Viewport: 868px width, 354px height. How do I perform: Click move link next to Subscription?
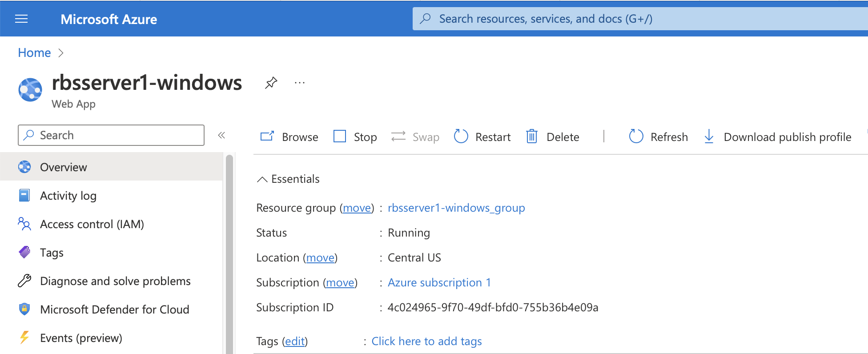[340, 282]
